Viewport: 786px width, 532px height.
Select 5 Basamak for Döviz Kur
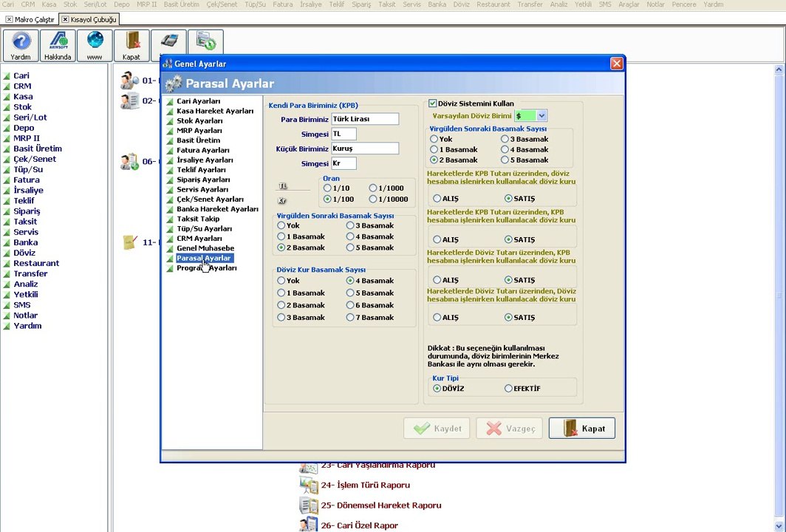tap(350, 293)
